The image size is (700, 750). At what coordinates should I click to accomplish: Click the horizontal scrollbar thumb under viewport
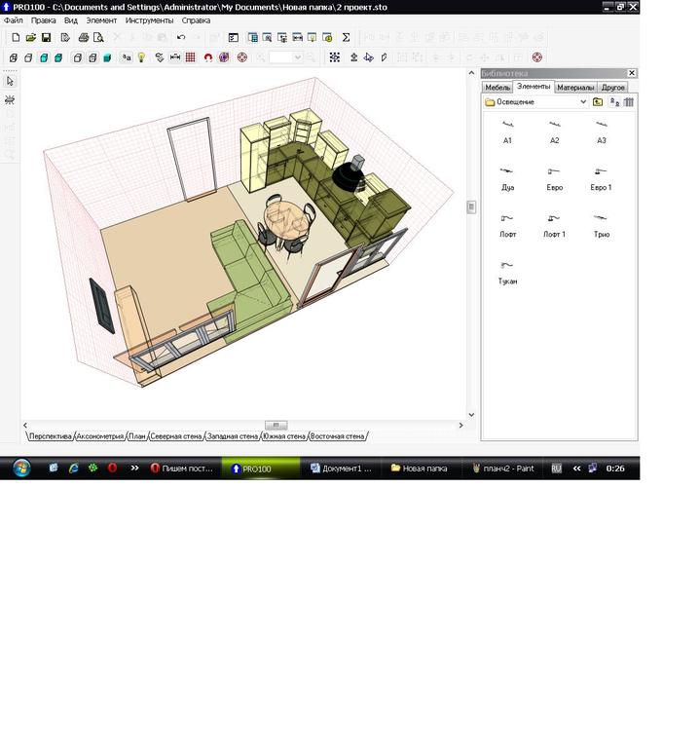(x=276, y=425)
